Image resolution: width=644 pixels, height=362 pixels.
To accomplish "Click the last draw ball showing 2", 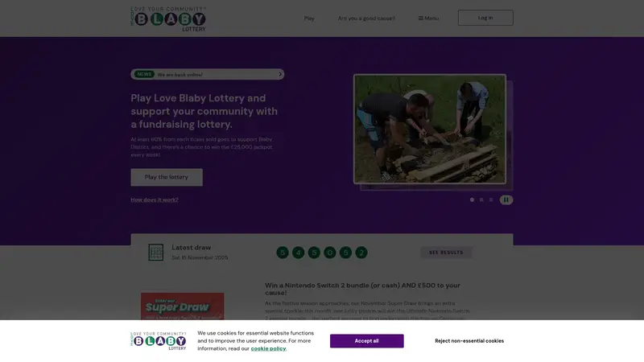I will [361, 253].
